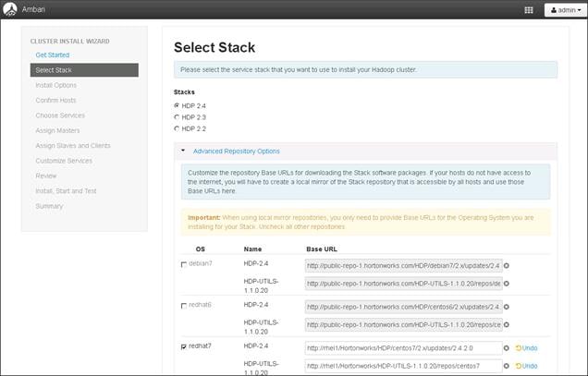Clear the redhat7 HDP-2.4 base URL icon
The image size is (588, 376).
tap(507, 348)
